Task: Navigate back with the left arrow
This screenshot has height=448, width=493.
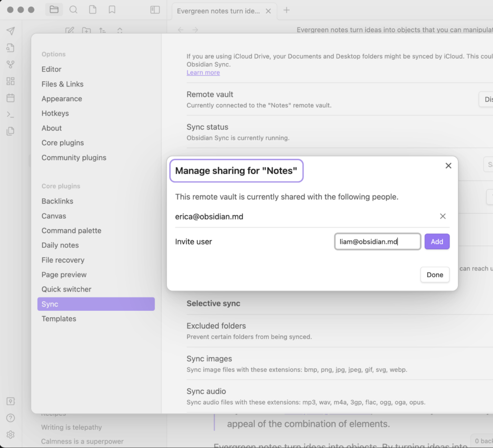Action: pyautogui.click(x=181, y=30)
